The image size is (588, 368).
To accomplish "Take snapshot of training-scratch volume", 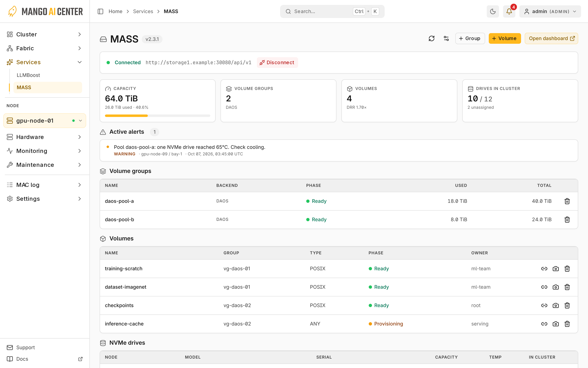I will point(556,269).
